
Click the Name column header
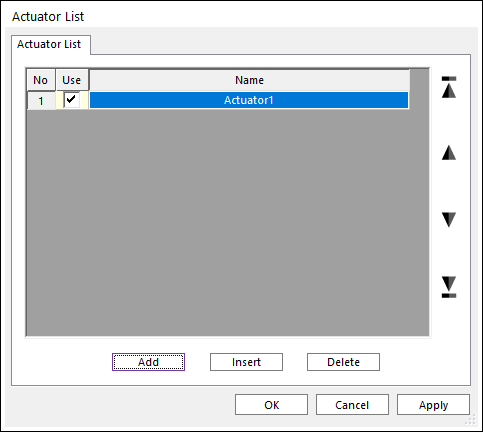click(249, 80)
